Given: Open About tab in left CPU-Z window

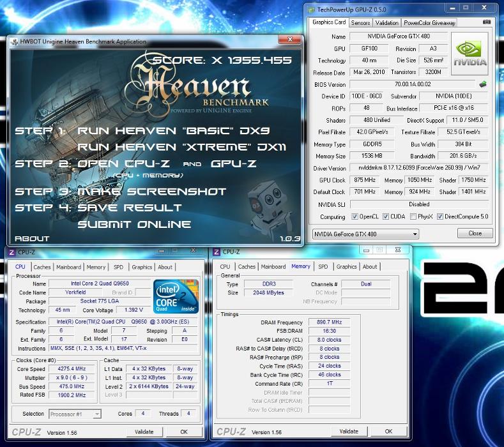Looking at the screenshot, I should pyautogui.click(x=165, y=267).
